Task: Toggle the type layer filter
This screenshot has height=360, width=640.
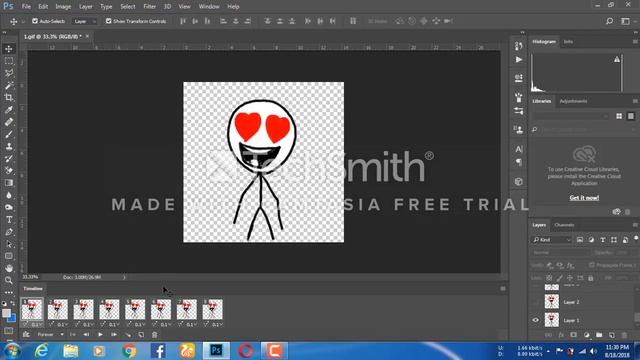Action: [x=602, y=240]
